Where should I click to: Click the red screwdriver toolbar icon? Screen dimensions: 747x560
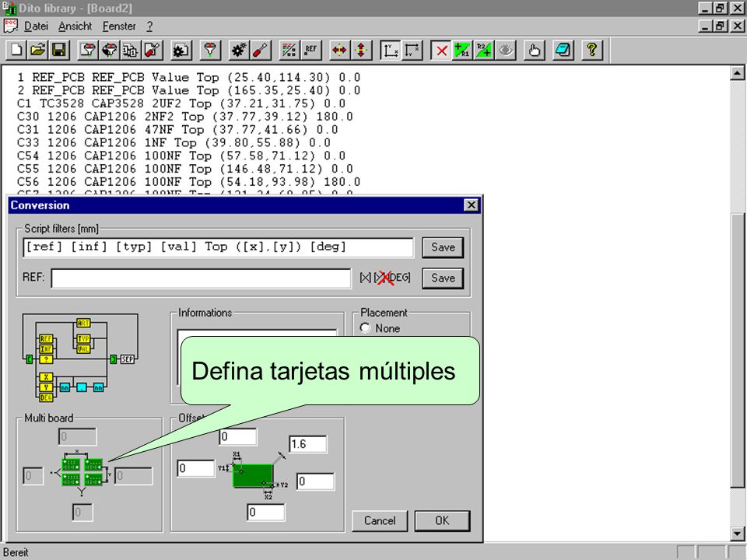260,50
